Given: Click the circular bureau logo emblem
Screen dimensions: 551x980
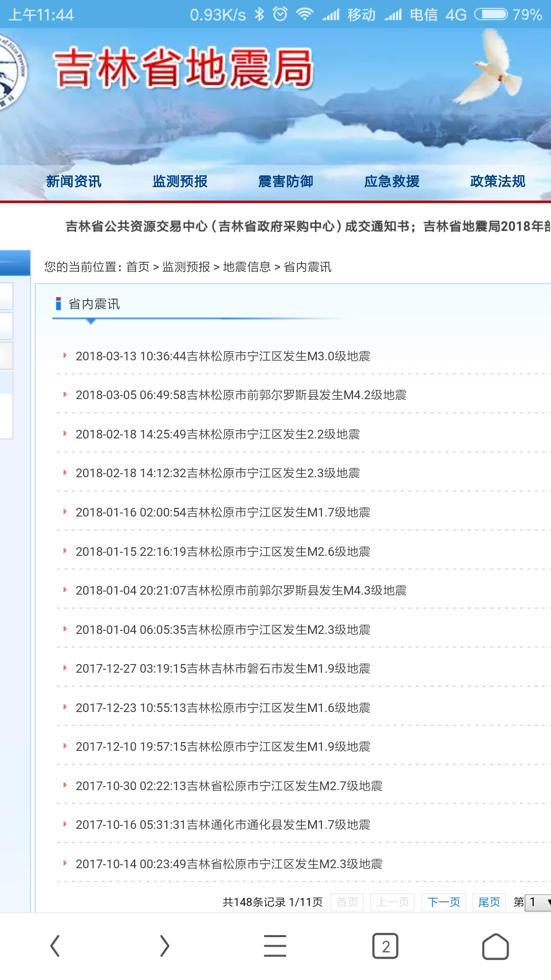Looking at the screenshot, I should [10, 71].
